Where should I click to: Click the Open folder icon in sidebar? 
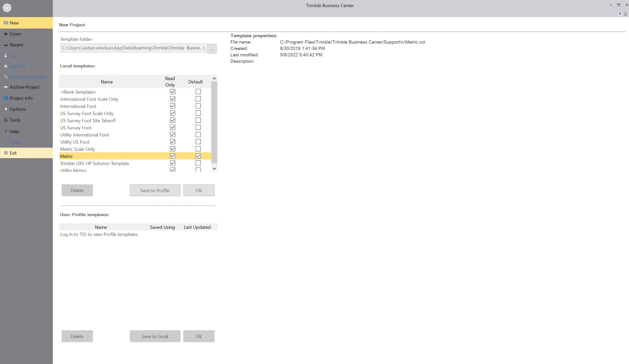[x=6, y=34]
